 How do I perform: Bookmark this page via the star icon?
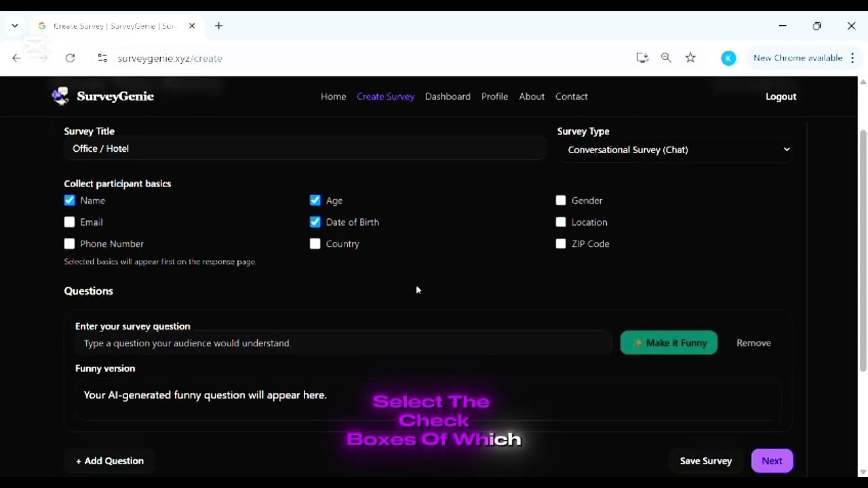[x=690, y=58]
